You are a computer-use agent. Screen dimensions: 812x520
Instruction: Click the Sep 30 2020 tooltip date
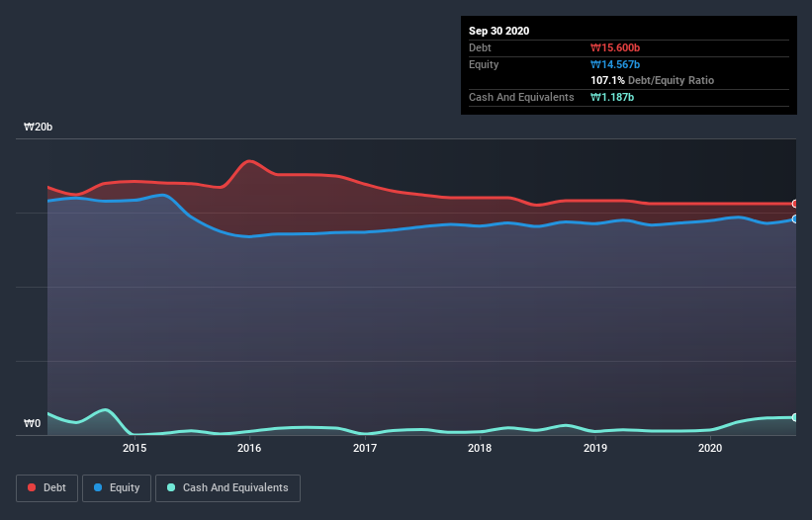498,31
